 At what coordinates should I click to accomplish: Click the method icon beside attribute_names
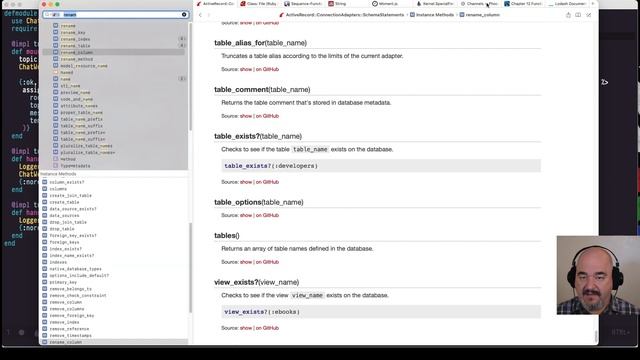click(56, 106)
